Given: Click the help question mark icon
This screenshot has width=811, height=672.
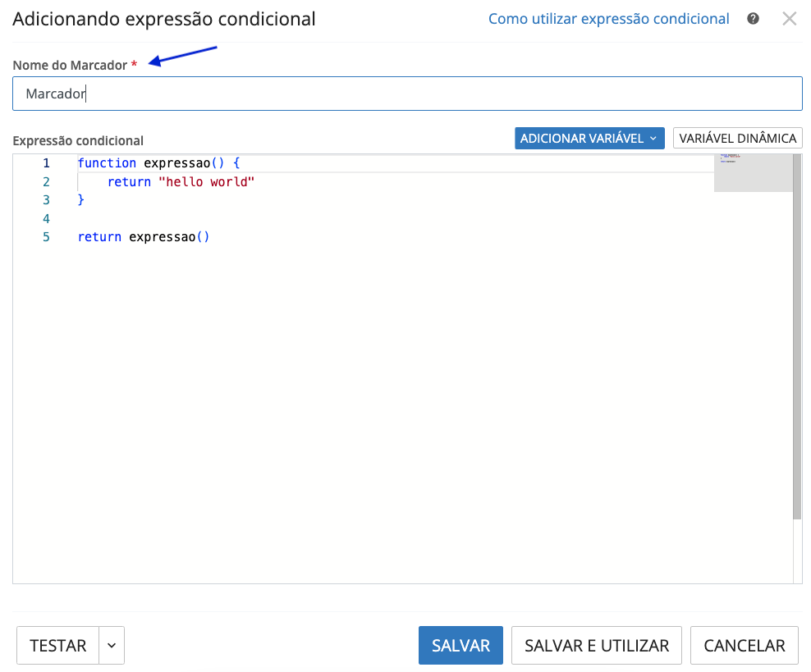Looking at the screenshot, I should click(x=753, y=19).
